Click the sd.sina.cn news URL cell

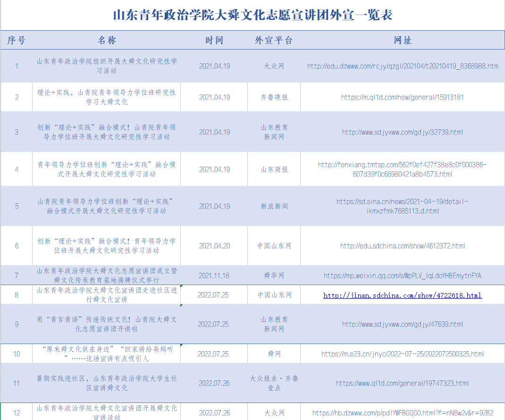pos(403,206)
